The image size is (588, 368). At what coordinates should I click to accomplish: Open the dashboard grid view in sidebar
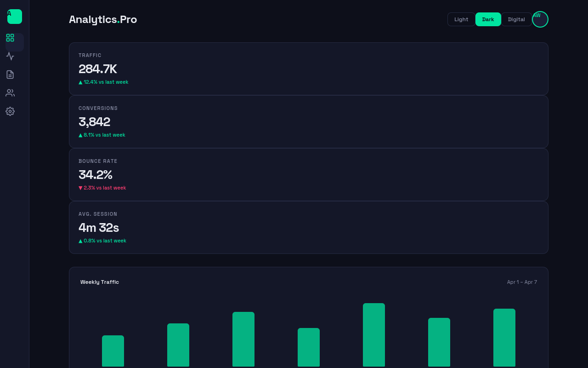[x=10, y=38]
